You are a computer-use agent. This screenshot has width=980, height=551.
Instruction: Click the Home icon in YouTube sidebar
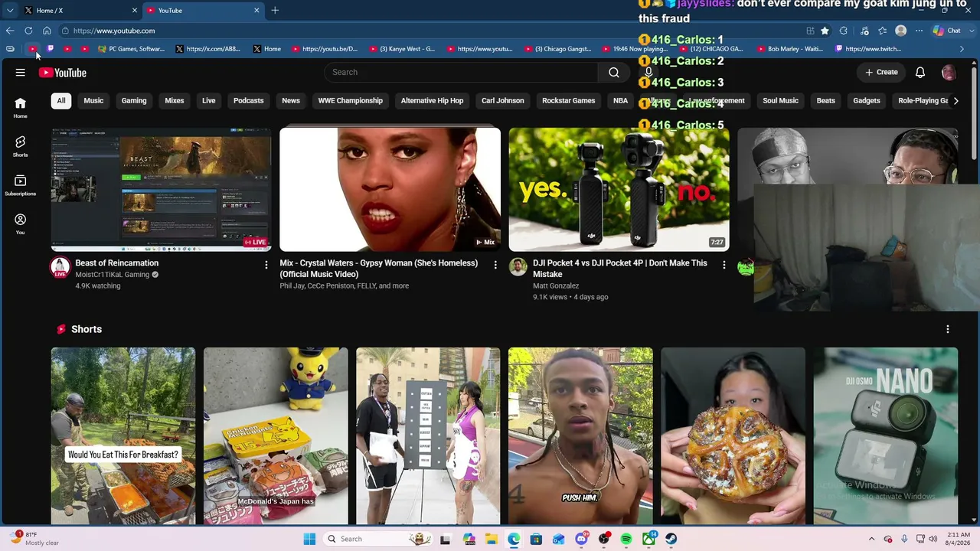point(20,107)
